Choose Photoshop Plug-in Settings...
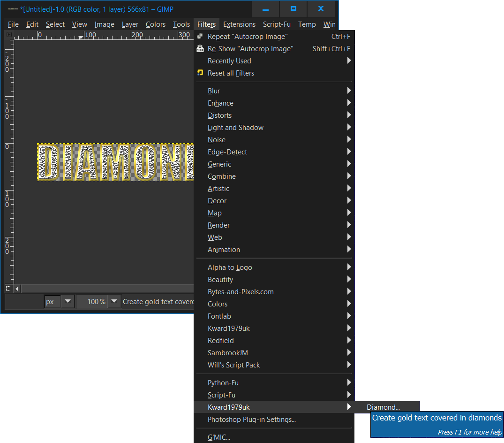Screen dimensions: 504x443 pyautogui.click(x=274, y=420)
